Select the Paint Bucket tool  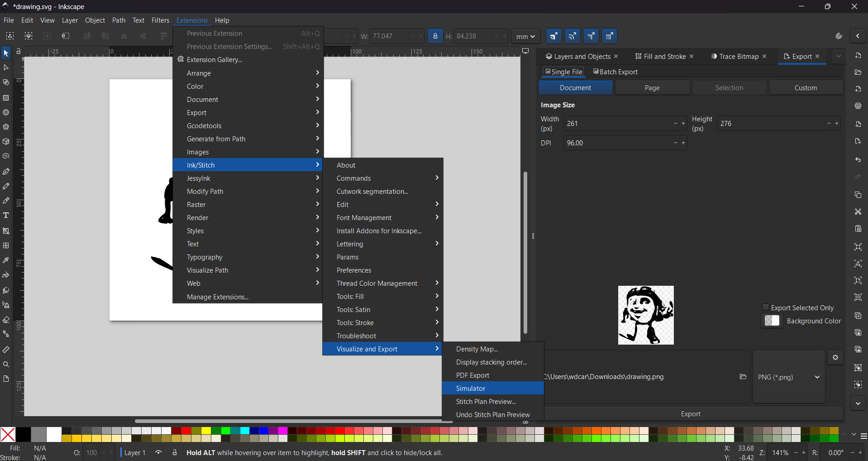tap(6, 275)
